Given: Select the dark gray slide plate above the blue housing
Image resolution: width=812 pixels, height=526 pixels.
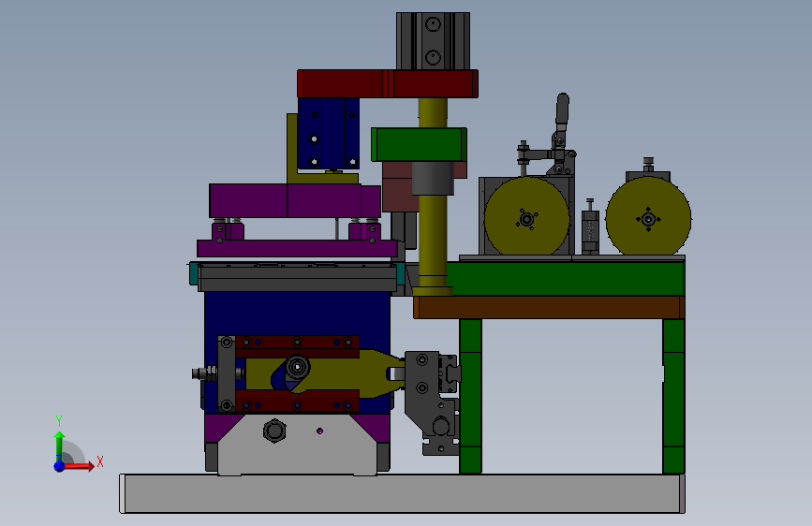Looking at the screenshot, I should point(298,280).
